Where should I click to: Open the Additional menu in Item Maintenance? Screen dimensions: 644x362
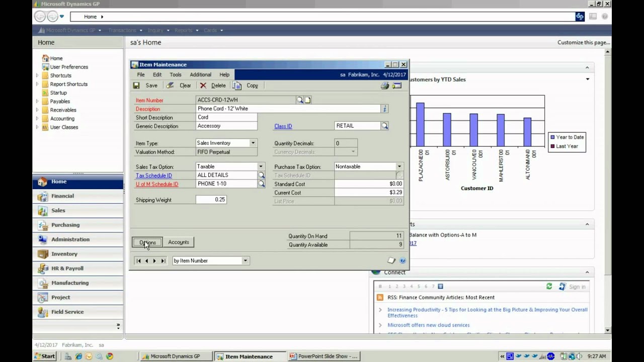pyautogui.click(x=200, y=74)
